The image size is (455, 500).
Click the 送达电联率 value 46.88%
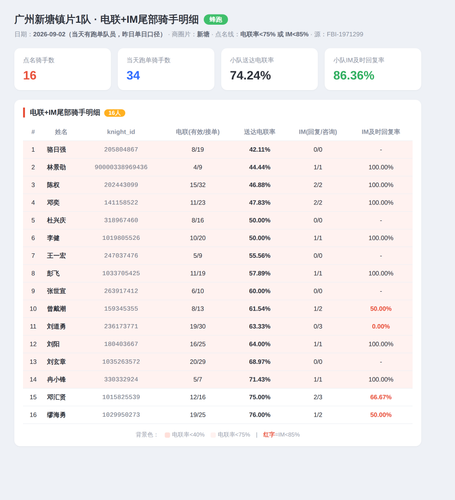260,185
